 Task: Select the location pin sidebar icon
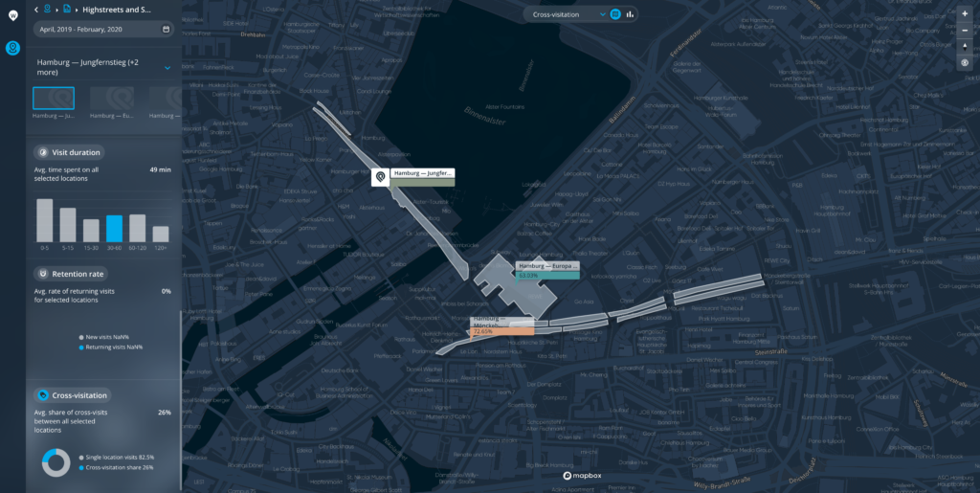pyautogui.click(x=12, y=48)
